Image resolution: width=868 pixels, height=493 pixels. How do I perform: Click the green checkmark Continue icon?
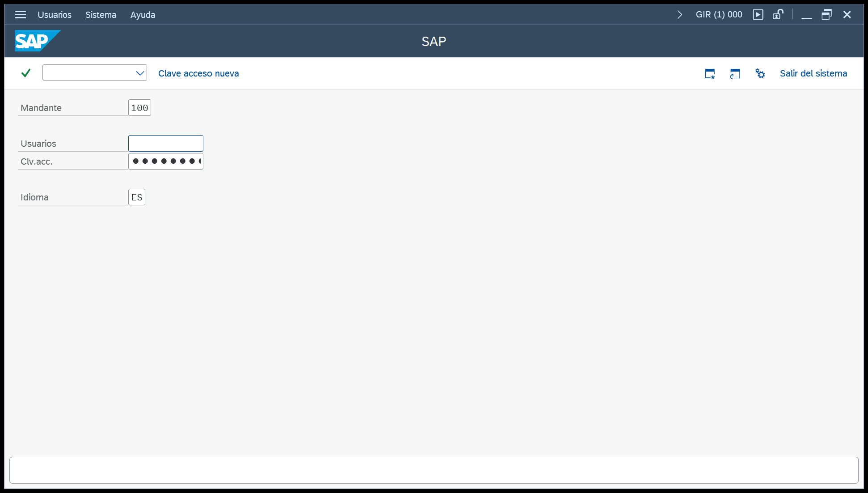tap(26, 73)
